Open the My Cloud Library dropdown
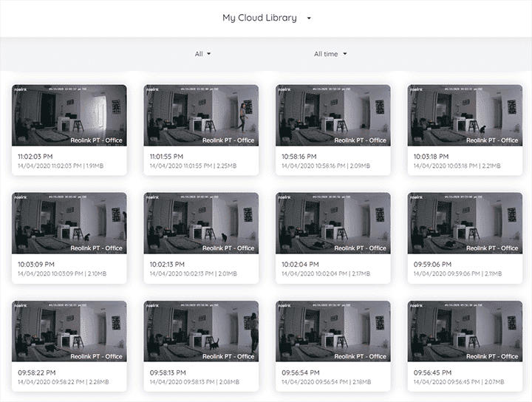532x402 pixels. pyautogui.click(x=267, y=18)
